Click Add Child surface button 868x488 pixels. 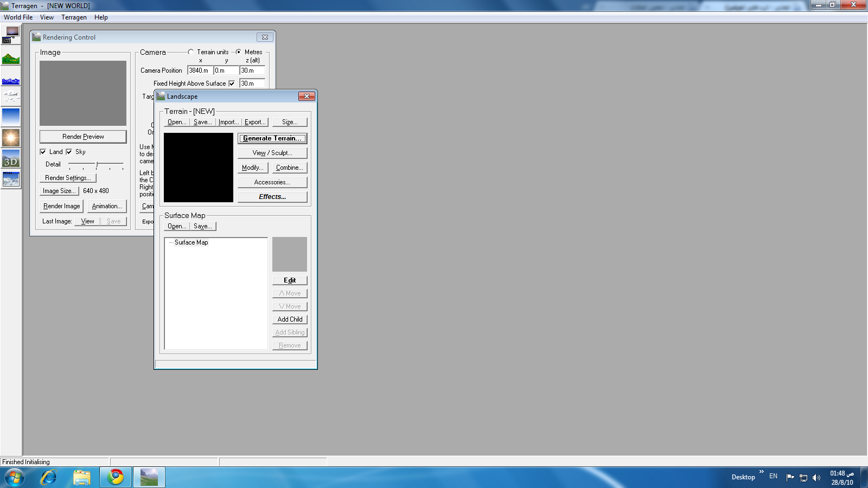(x=290, y=319)
